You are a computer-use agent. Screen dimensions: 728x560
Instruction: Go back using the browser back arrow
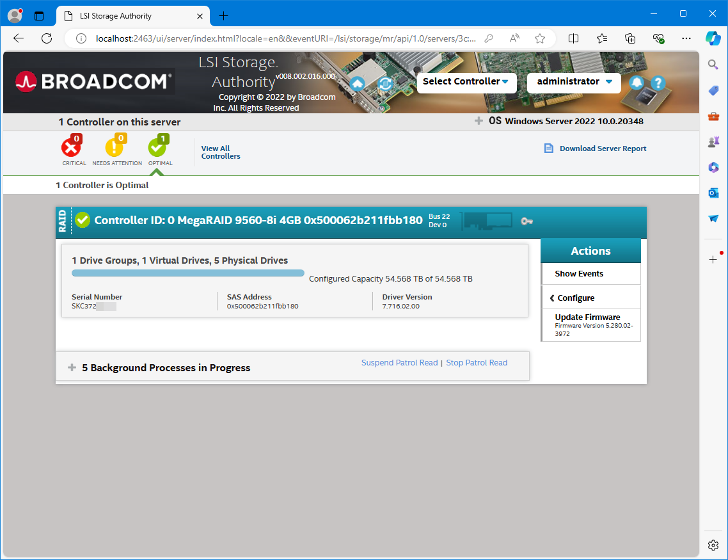(x=19, y=38)
